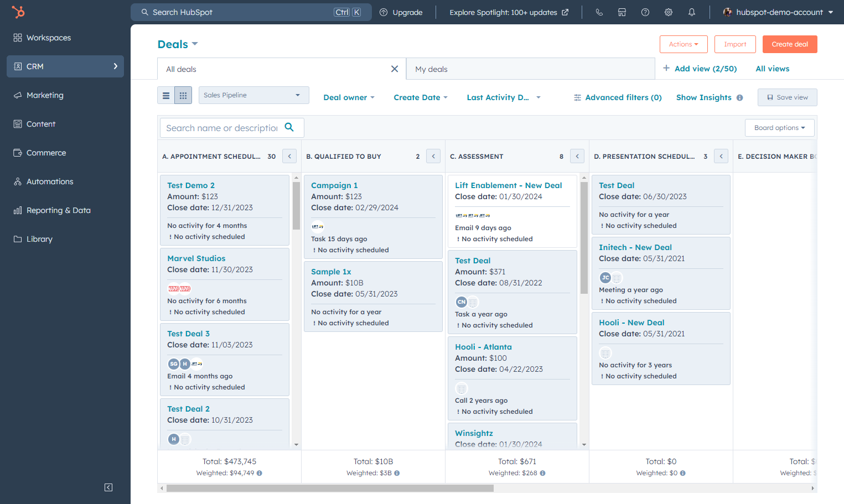Open the Automations navigation menu
Screen dimensions: 844x504
(x=65, y=181)
